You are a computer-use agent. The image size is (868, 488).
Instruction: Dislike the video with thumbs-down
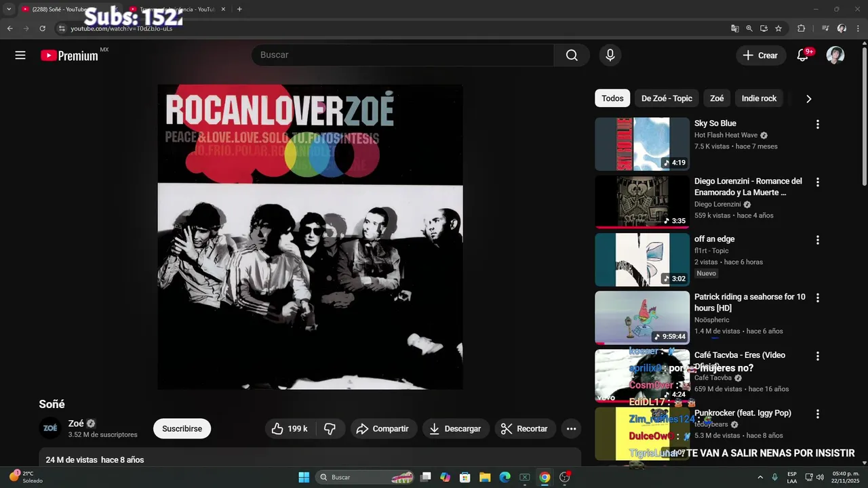(330, 428)
